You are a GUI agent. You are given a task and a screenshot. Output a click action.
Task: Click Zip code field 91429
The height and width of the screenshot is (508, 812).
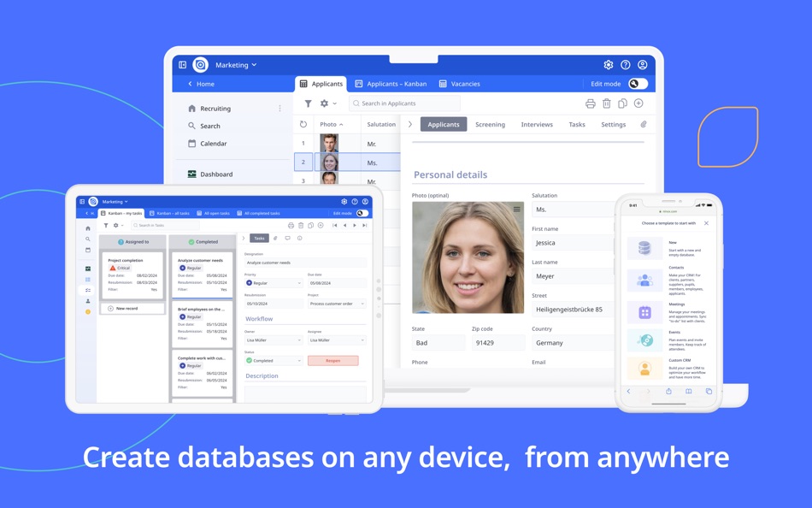[497, 343]
